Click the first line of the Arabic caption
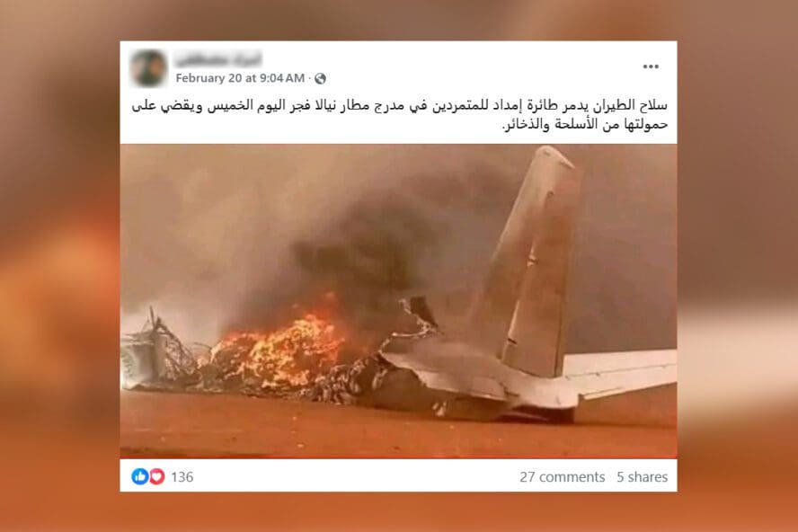Image resolution: width=798 pixels, height=532 pixels. coord(400,106)
